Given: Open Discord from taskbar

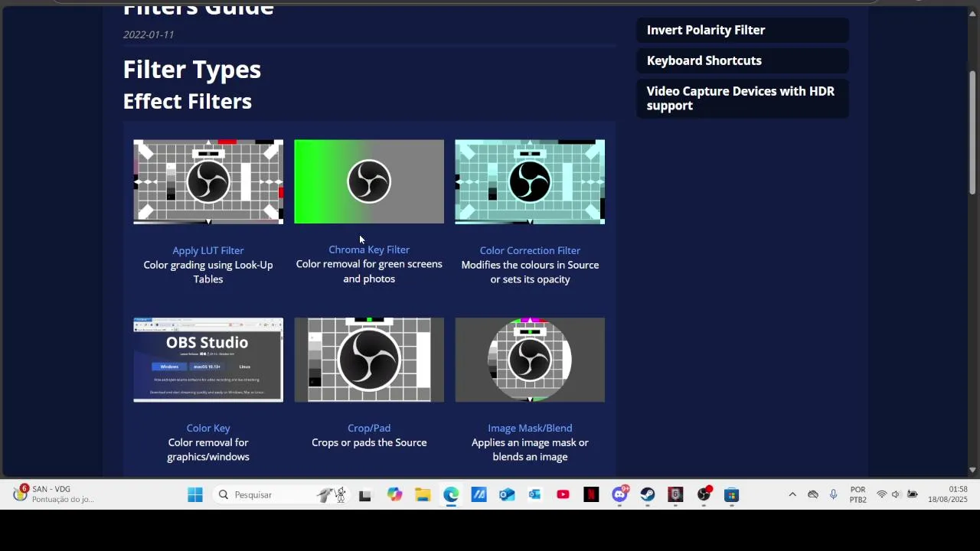Looking at the screenshot, I should tap(619, 495).
